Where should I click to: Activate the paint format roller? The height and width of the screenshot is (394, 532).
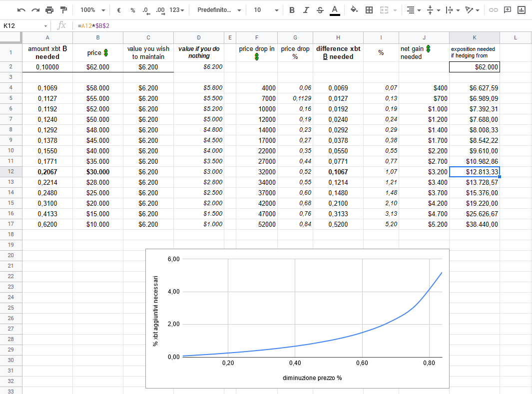click(63, 10)
